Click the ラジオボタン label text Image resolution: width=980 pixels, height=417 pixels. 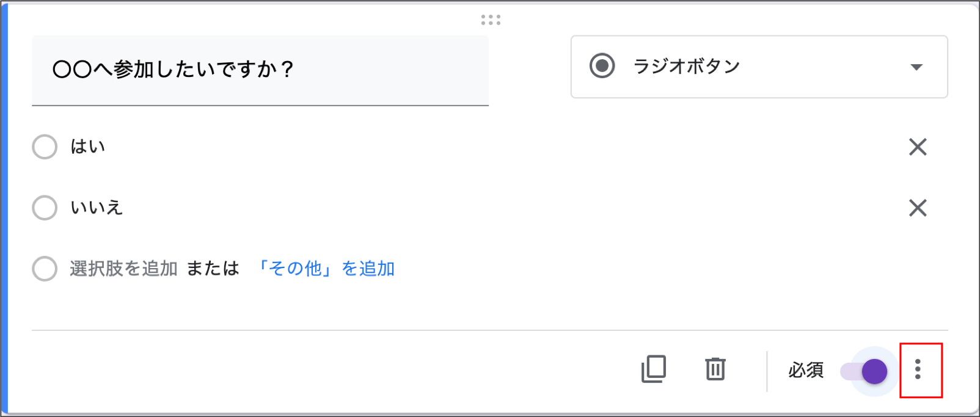(687, 66)
